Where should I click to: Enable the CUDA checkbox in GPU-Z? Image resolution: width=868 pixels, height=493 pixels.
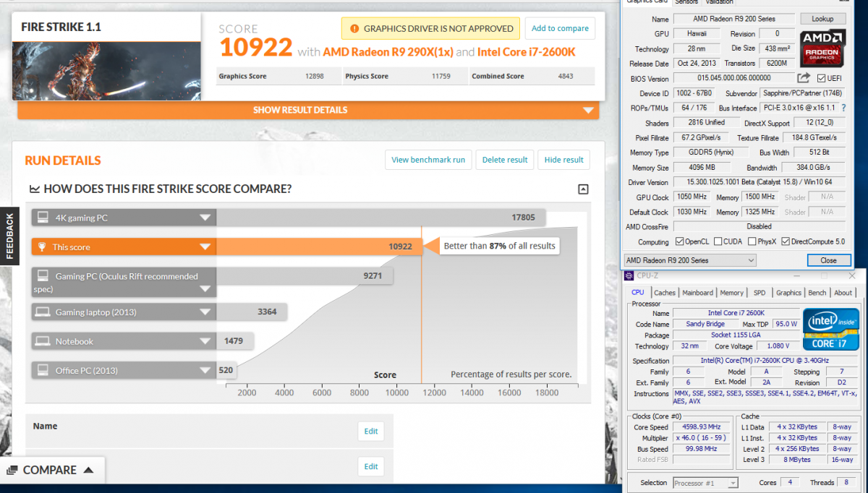click(717, 241)
